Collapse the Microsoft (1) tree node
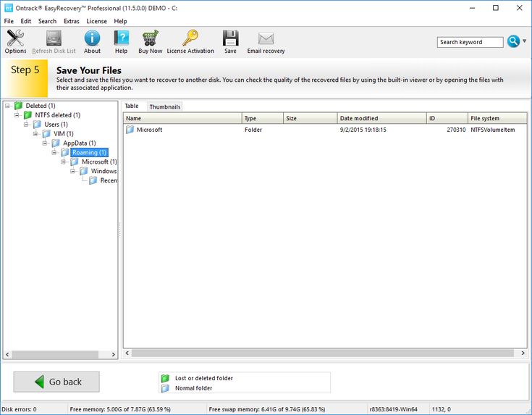Image resolution: width=532 pixels, height=415 pixels. click(63, 162)
